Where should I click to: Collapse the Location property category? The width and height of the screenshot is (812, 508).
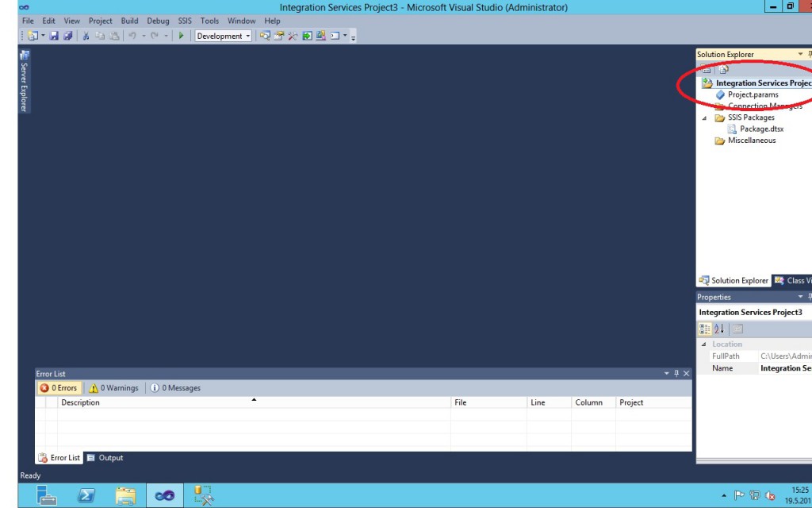coord(704,344)
